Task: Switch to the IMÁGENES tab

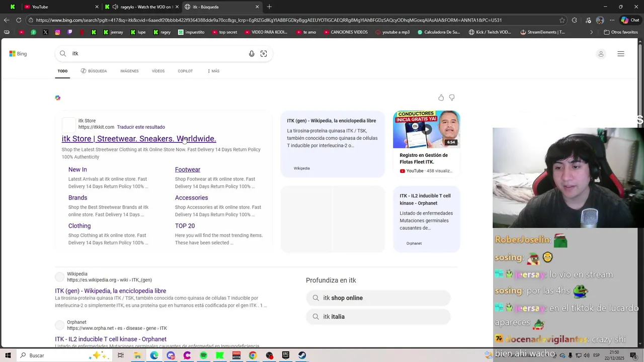Action: 129,71
